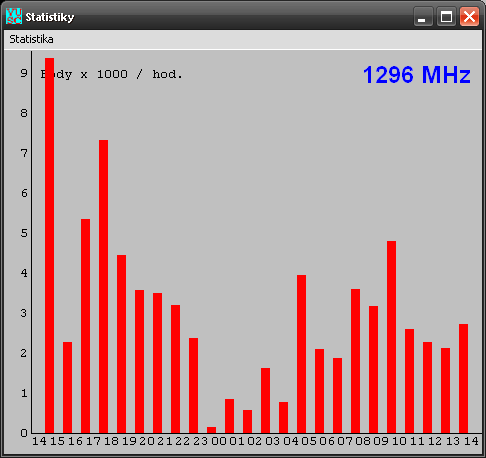Click the Statistiky title bar text

pos(50,17)
